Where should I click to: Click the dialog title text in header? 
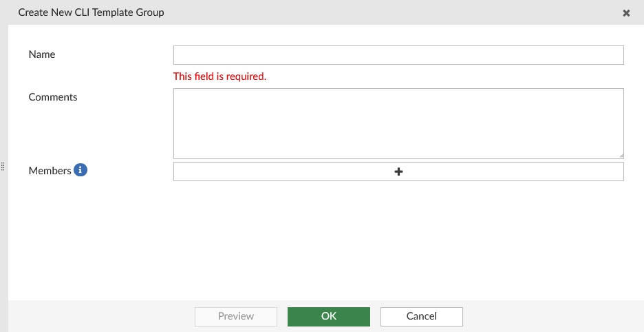[x=91, y=12]
